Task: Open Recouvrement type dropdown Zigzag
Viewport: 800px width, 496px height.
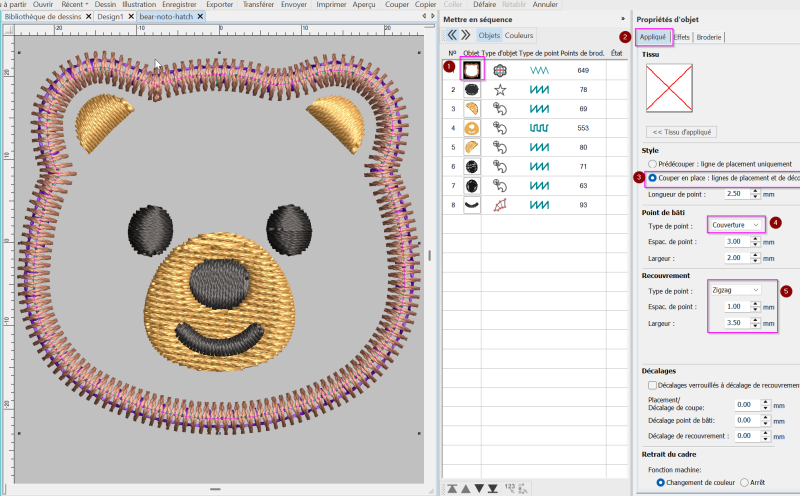Action: (736, 290)
